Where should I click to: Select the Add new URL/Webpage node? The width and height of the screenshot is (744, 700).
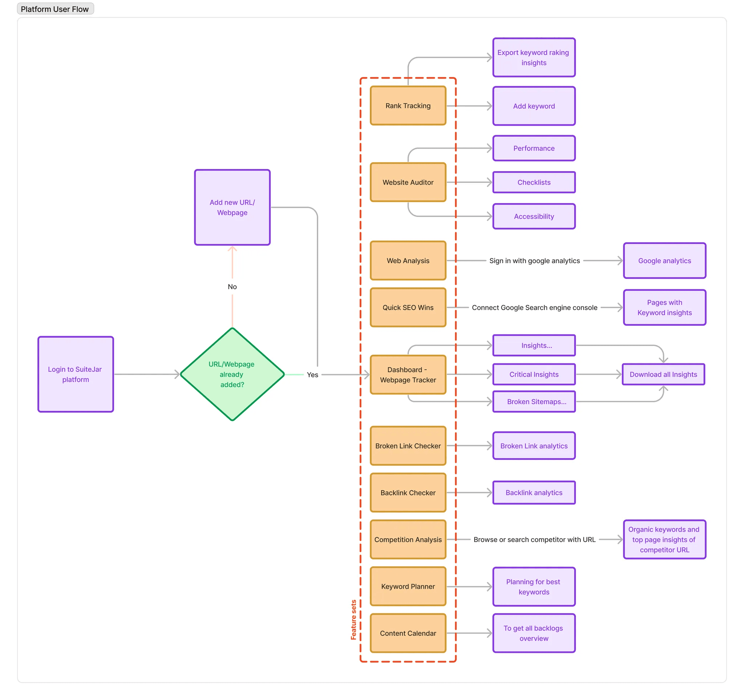coord(232,207)
